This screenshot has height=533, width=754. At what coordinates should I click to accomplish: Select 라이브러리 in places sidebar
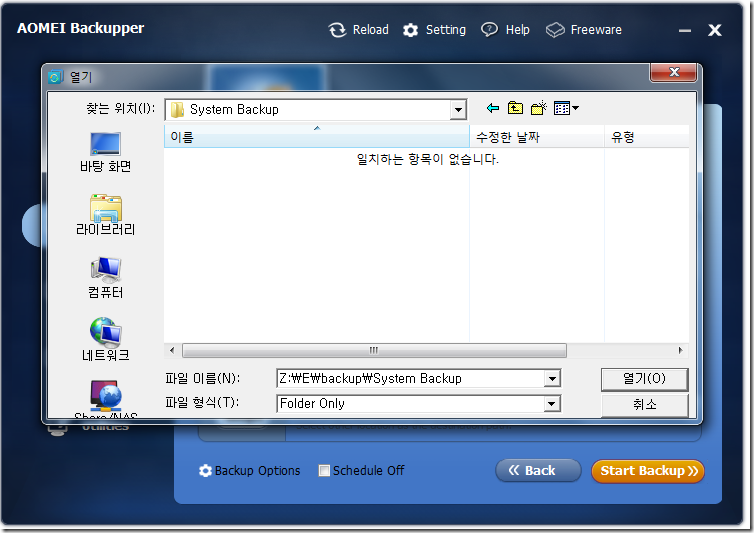(105, 215)
